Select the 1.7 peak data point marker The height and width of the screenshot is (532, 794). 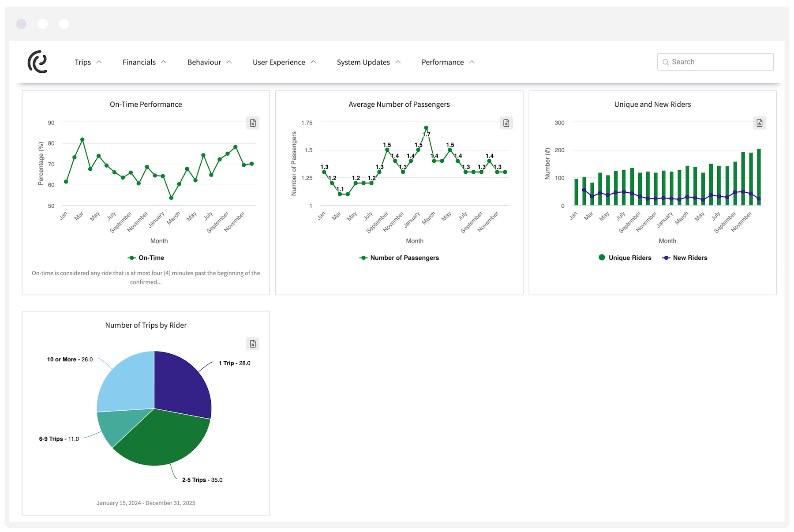click(x=426, y=127)
